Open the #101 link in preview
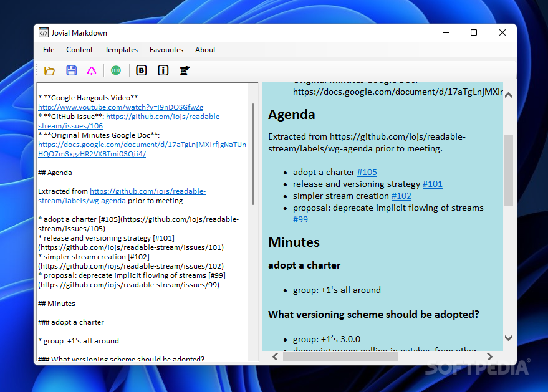Screen dimensions: 548x392 tap(432, 184)
